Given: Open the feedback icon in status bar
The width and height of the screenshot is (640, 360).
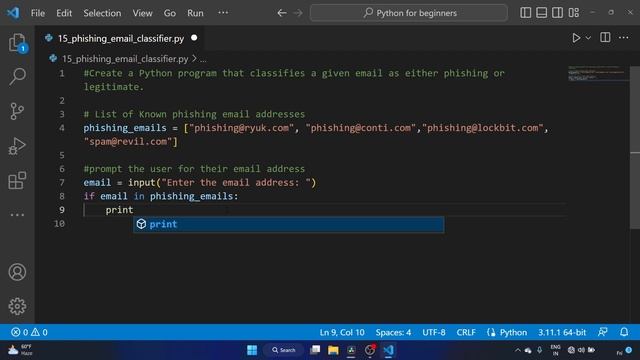Looking at the screenshot, I should [603, 332].
